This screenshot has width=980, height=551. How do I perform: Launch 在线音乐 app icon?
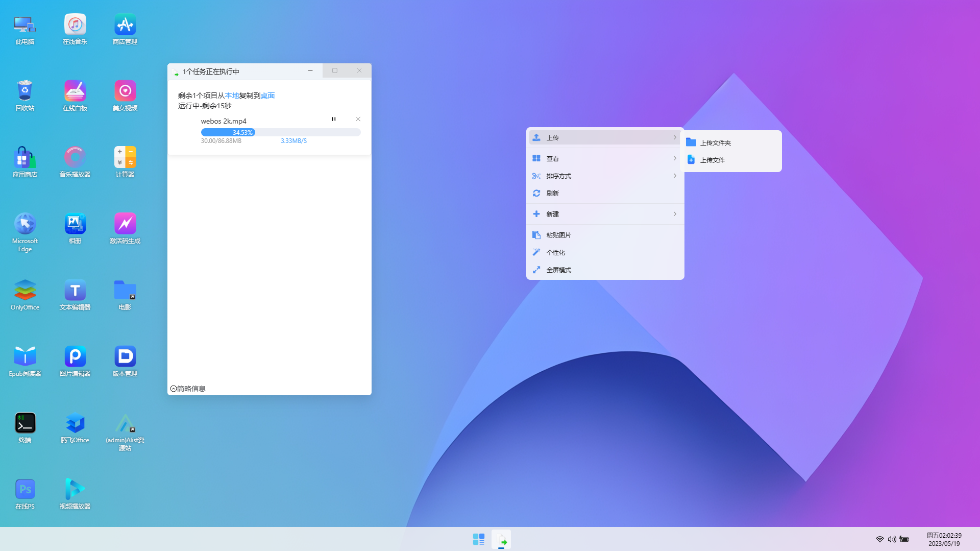click(75, 30)
